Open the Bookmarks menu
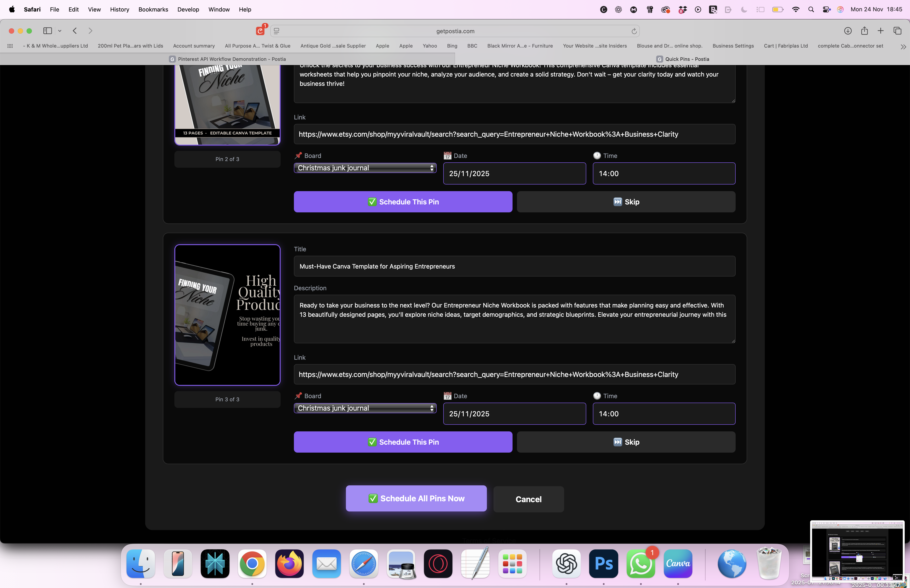910x588 pixels. (x=153, y=10)
